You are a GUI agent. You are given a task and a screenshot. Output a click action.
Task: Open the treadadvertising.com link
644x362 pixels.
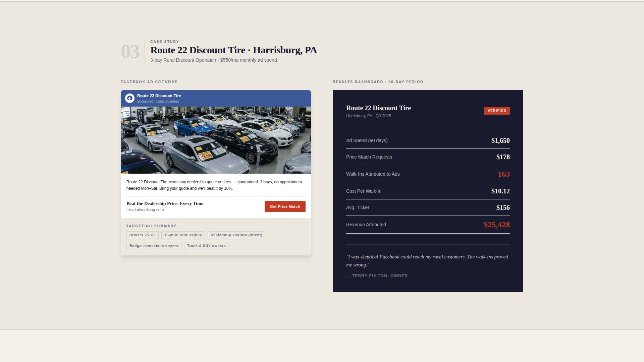(x=145, y=210)
